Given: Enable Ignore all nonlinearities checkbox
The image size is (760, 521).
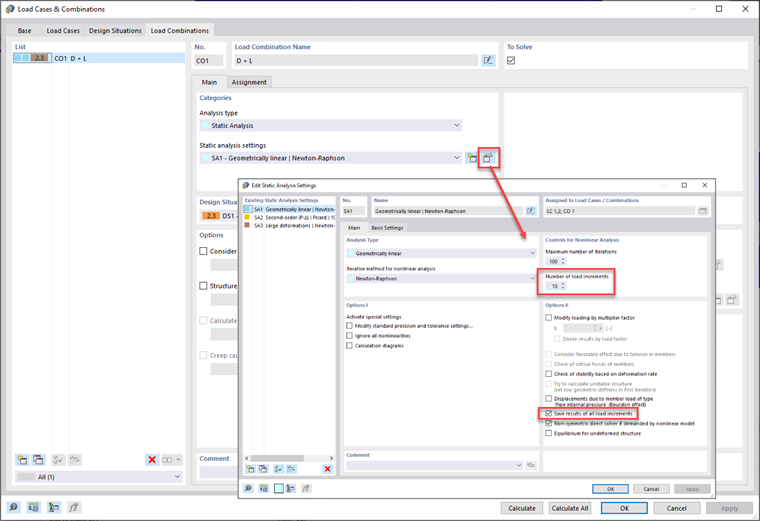Looking at the screenshot, I should pos(349,335).
